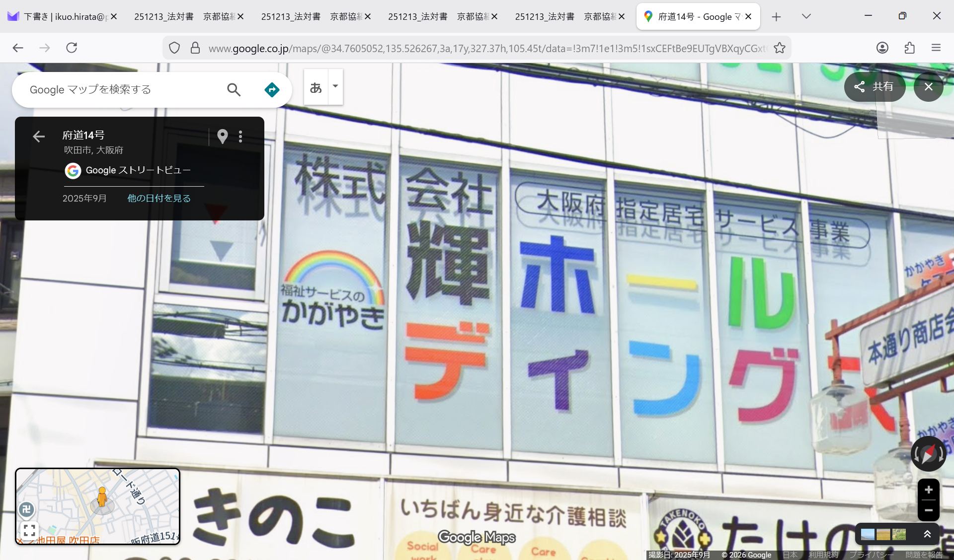
Task: Expand the input method dropdown arrow
Action: point(335,86)
